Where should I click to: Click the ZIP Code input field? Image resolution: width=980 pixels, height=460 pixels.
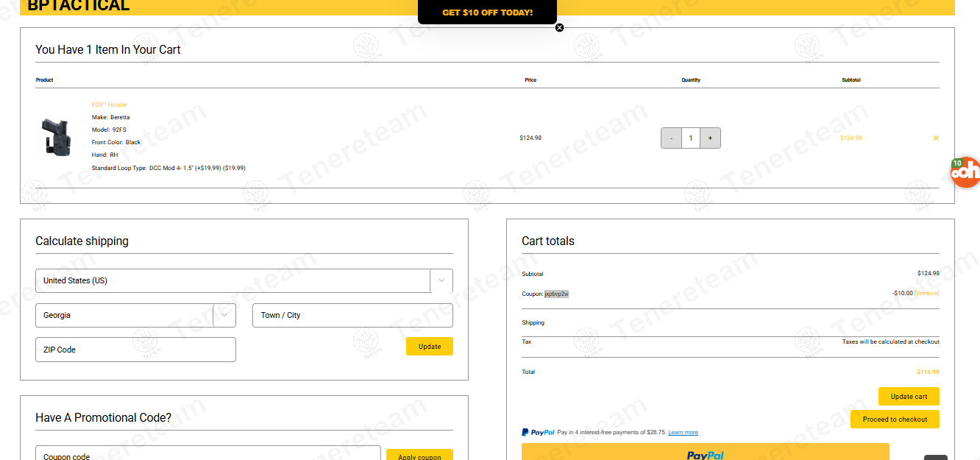click(135, 350)
